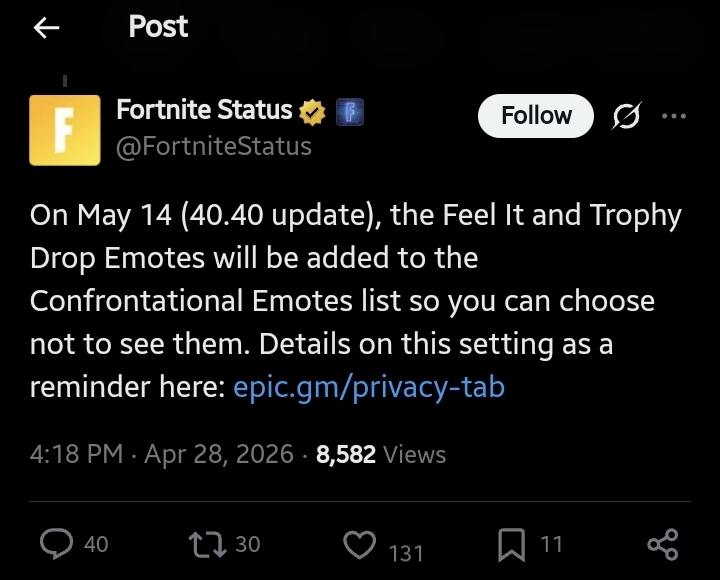
Task: Repost using the arrows icon
Action: [206, 544]
